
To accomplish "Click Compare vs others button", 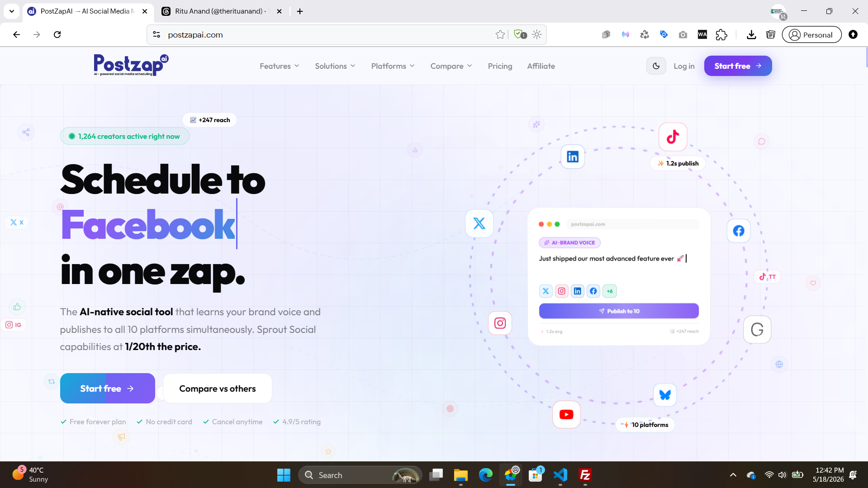I will pyautogui.click(x=217, y=389).
